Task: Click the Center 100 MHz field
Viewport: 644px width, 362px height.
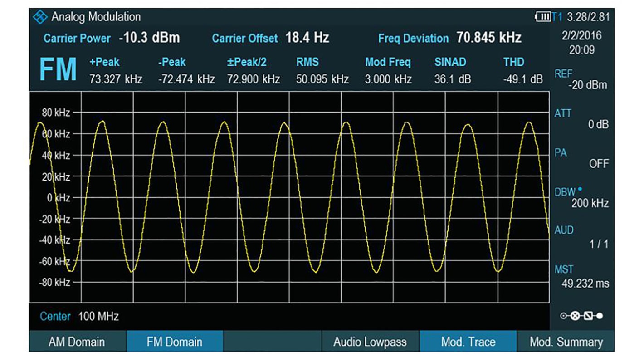Action: [79, 316]
